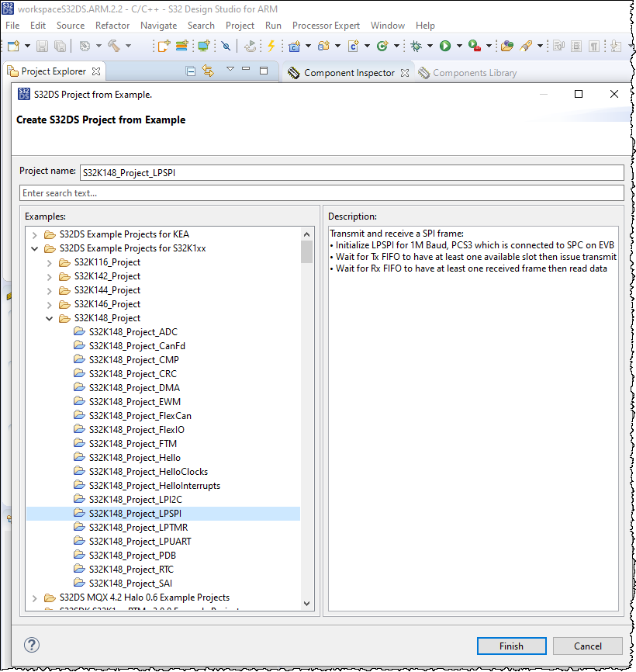Open the Run dropdown arrow
This screenshot has width=636, height=672.
click(459, 46)
